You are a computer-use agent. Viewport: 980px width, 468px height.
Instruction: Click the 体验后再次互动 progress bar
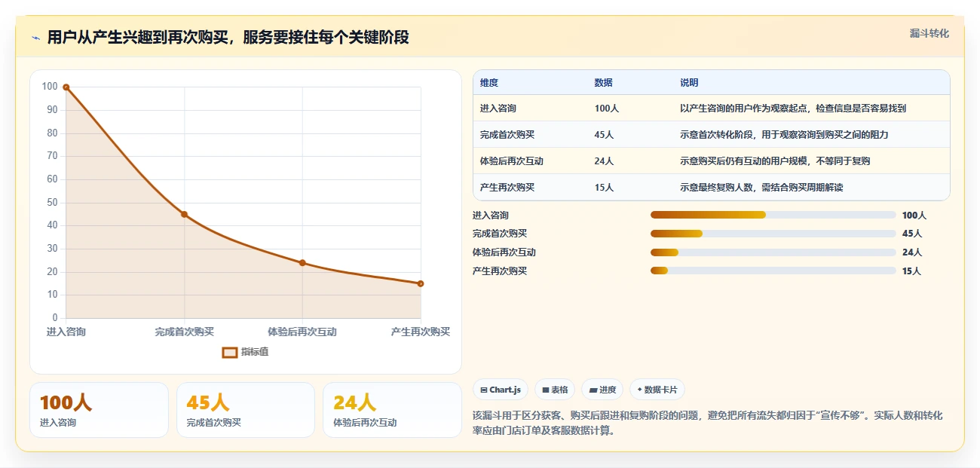click(x=773, y=252)
